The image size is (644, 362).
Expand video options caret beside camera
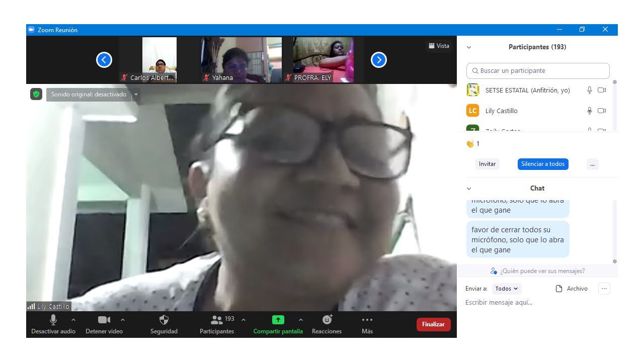[x=123, y=320]
